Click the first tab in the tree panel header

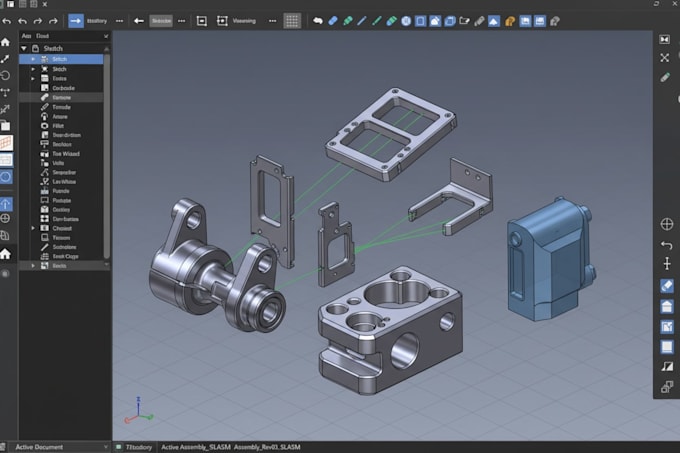pos(26,36)
